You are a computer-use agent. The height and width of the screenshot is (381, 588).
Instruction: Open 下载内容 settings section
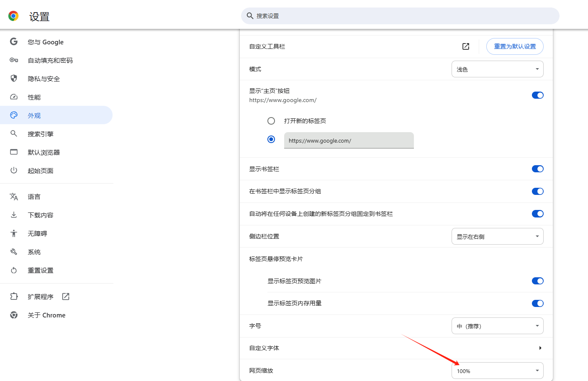(56, 215)
